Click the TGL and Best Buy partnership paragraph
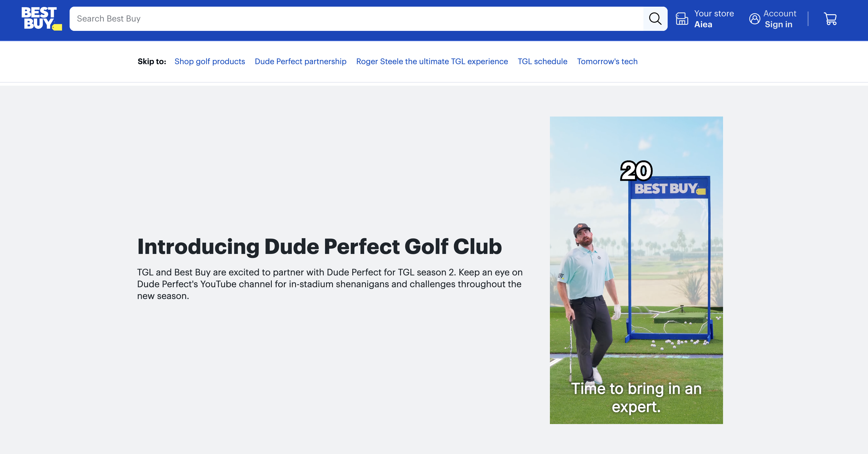The image size is (868, 454). pos(330,284)
